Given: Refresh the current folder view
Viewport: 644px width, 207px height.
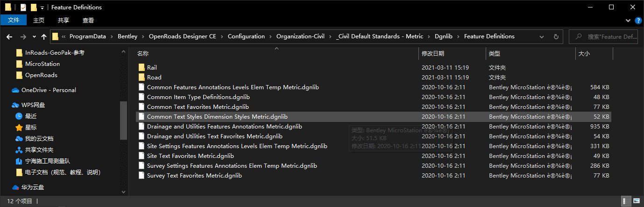Looking at the screenshot, I should pyautogui.click(x=556, y=36).
